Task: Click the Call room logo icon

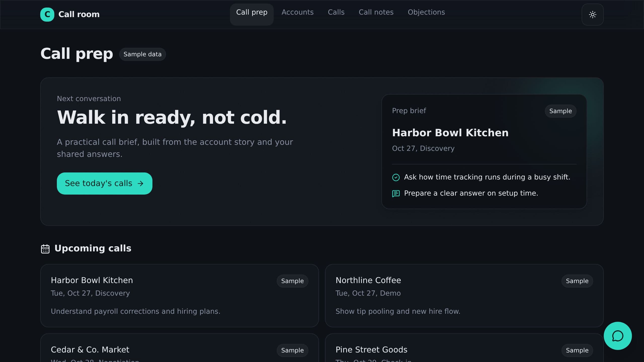Action: pos(47,14)
